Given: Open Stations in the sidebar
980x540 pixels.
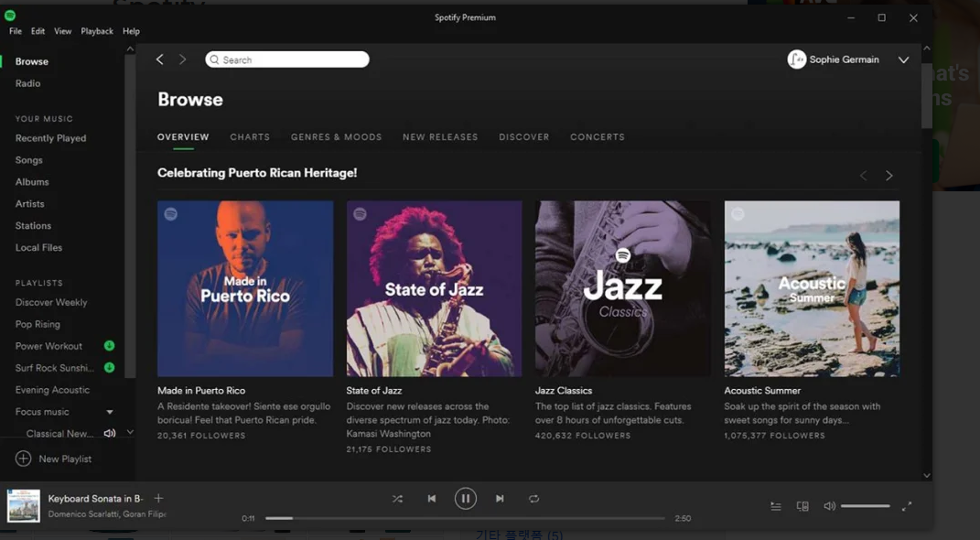Looking at the screenshot, I should [x=33, y=226].
